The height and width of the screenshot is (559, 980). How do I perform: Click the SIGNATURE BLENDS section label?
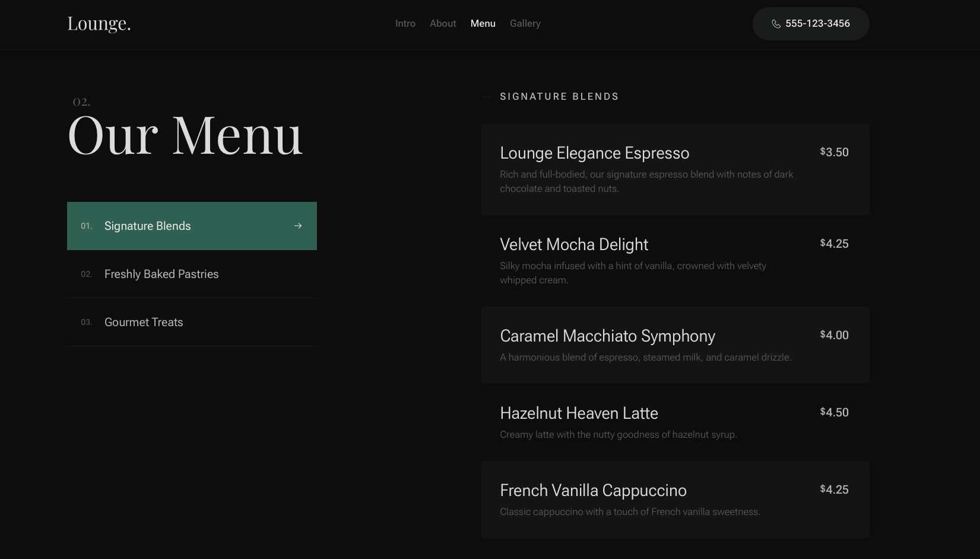pyautogui.click(x=559, y=96)
